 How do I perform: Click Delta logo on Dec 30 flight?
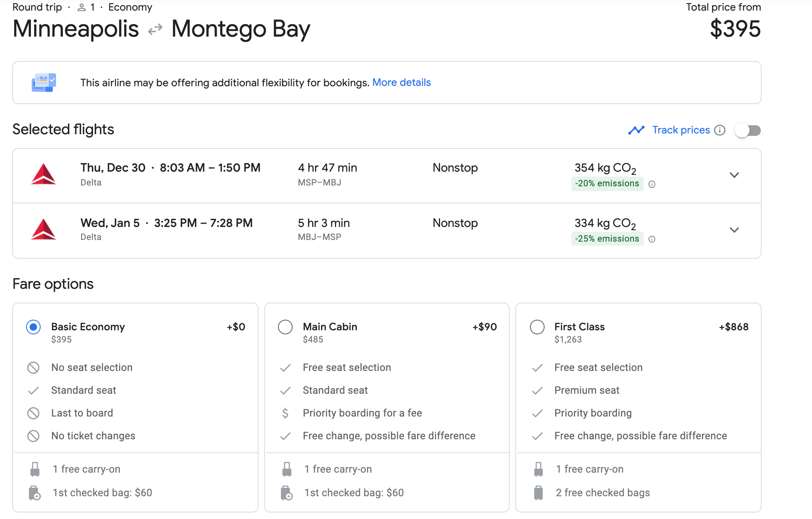pos(43,174)
